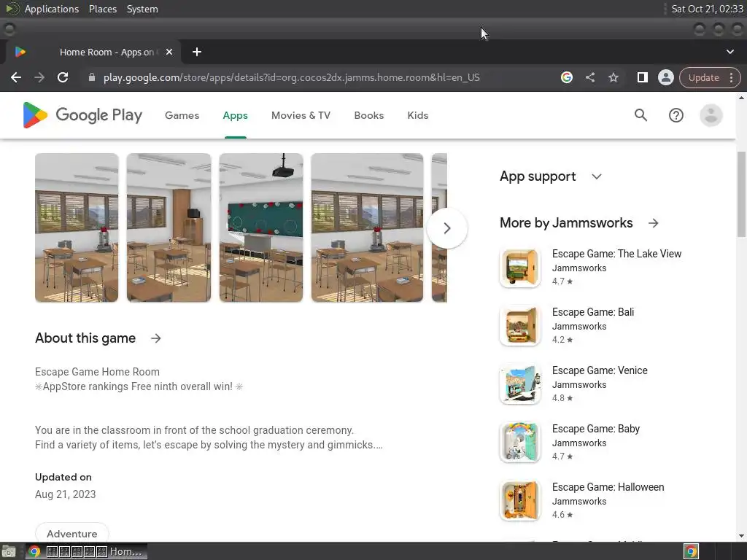Click the page vertical scrollbar thumb
This screenshot has height=560, width=747.
point(741,194)
